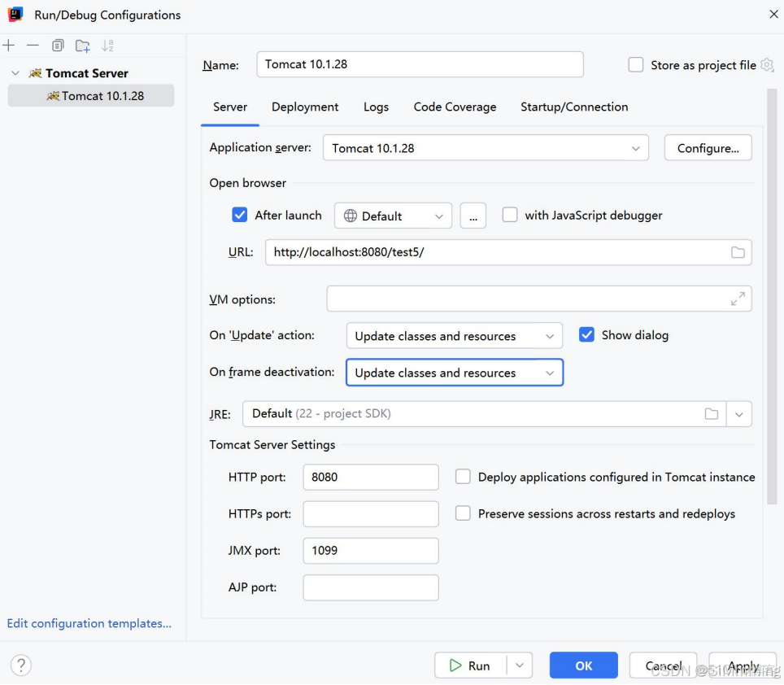Open the gear icon beside Store as project file
The width and height of the screenshot is (784, 685).
click(x=765, y=64)
